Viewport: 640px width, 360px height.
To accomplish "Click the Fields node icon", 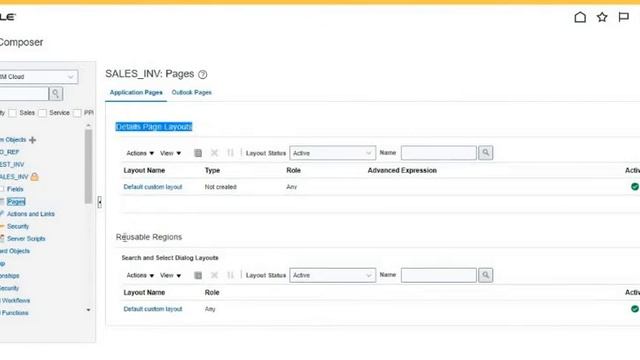I will point(2,189).
